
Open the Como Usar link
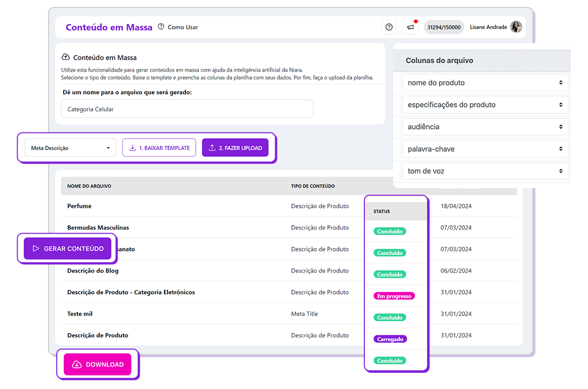click(183, 27)
